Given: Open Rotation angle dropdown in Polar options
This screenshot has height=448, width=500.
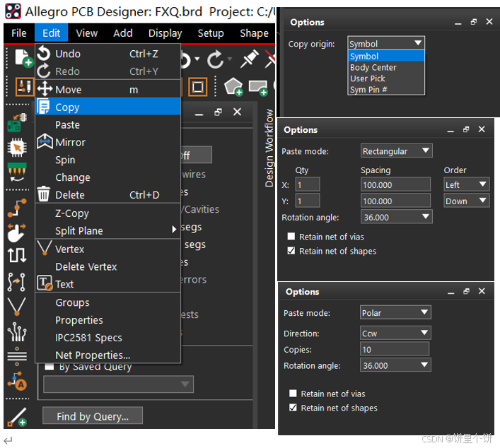Looking at the screenshot, I should click(395, 365).
